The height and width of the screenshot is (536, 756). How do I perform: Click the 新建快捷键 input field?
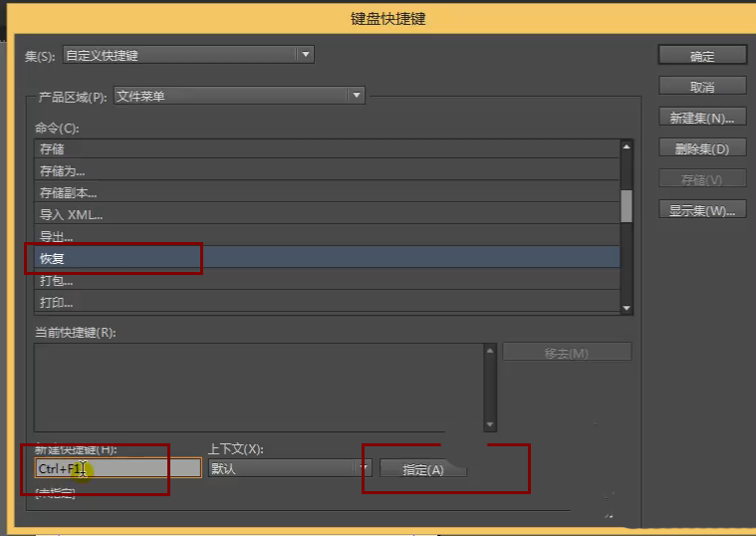(x=118, y=468)
